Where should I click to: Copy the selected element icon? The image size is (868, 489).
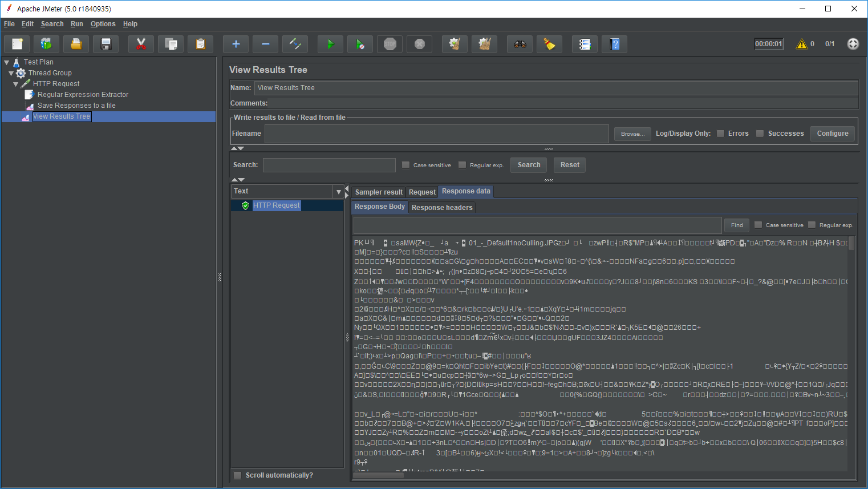[x=171, y=44]
